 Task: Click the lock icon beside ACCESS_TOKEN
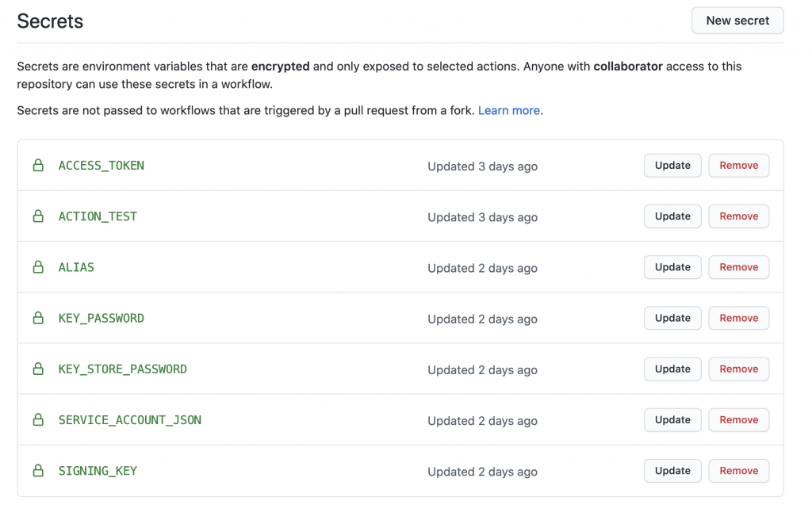(38, 166)
